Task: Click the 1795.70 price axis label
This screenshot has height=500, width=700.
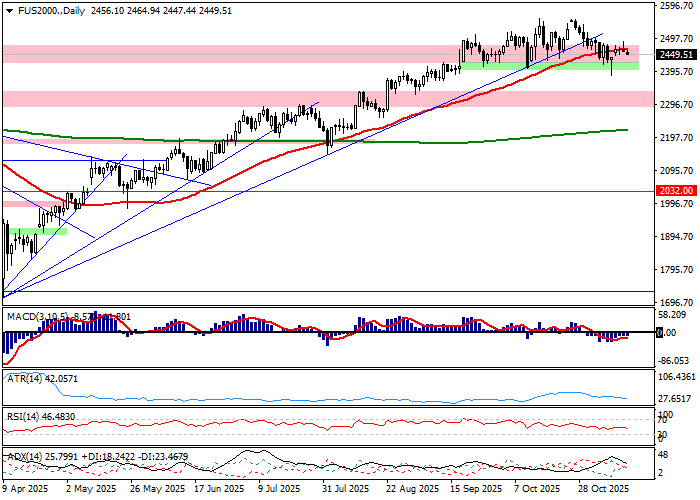Action: (677, 270)
